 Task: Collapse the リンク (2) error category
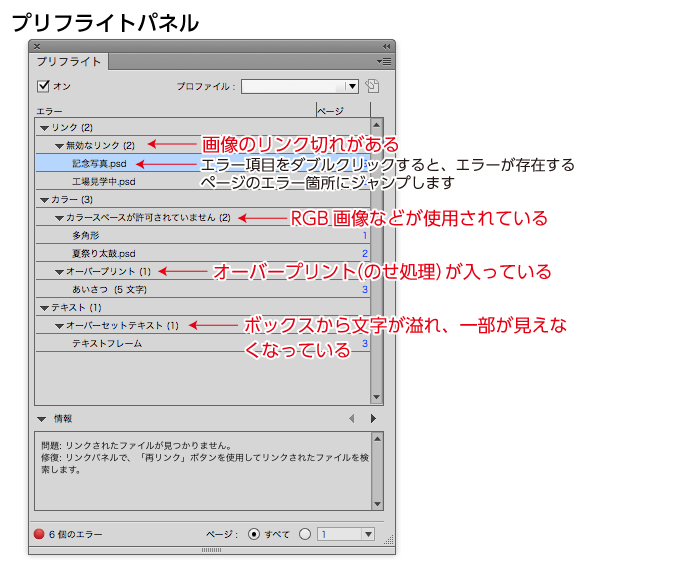44,128
